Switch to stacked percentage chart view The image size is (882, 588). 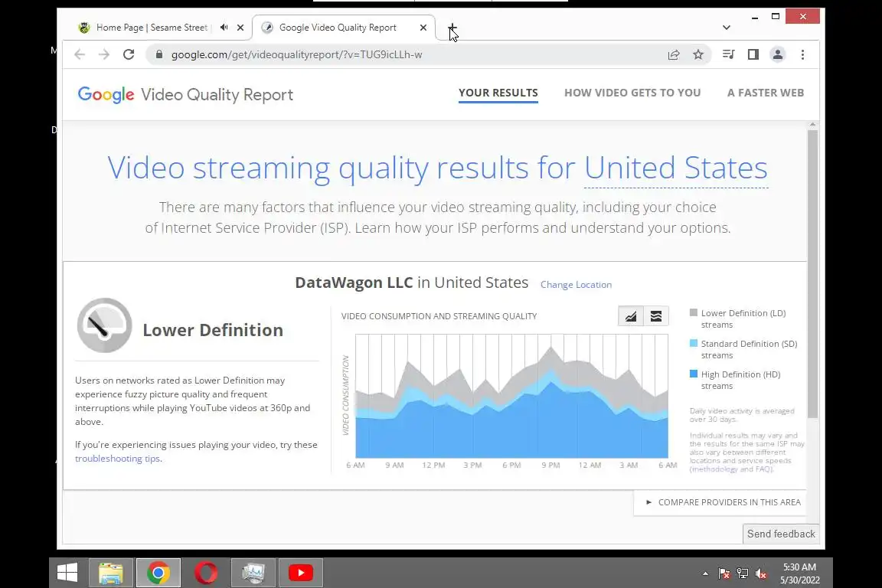(656, 316)
